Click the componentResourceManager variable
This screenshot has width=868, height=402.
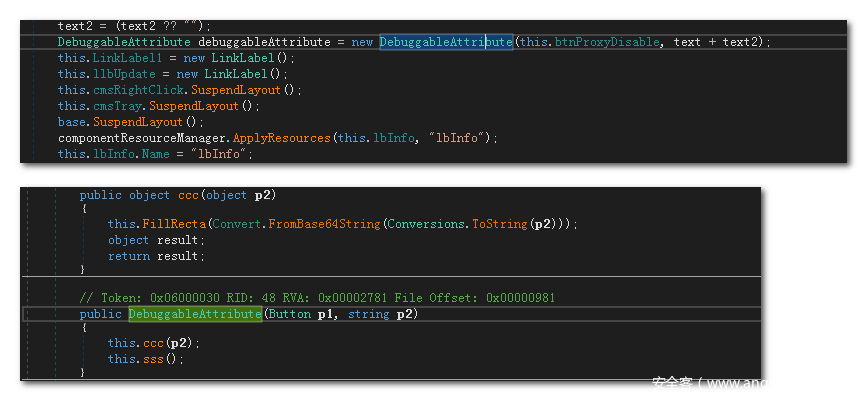coord(142,138)
